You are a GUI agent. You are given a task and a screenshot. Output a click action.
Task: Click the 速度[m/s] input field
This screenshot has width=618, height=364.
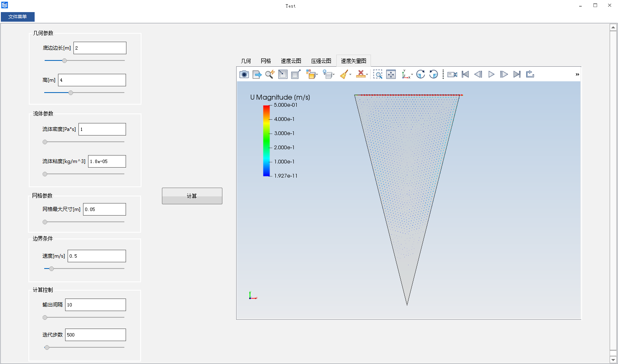tap(97, 256)
